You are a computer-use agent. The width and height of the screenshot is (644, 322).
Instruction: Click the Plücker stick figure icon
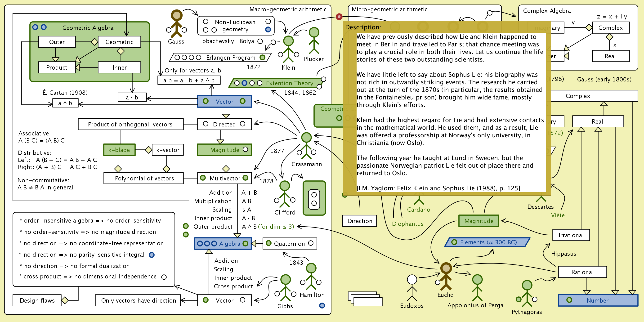[x=314, y=40]
